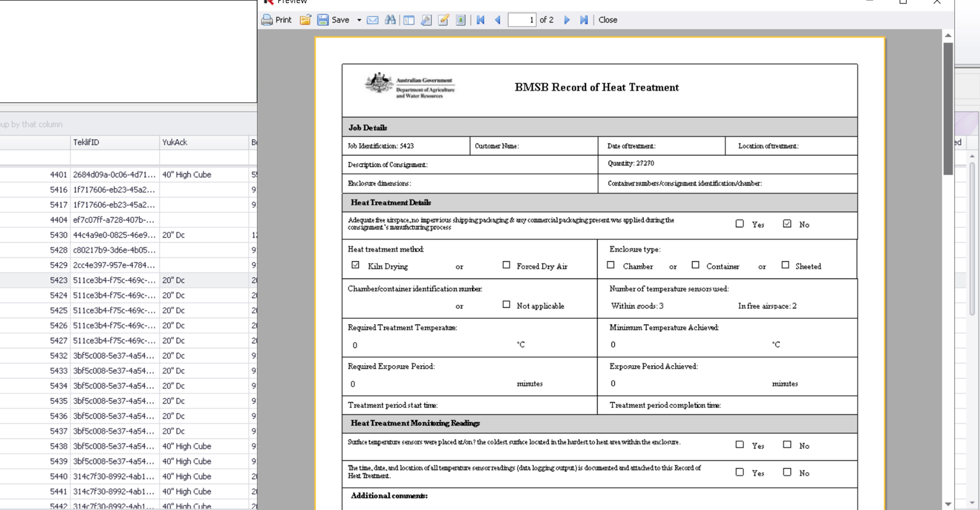This screenshot has width=980, height=510.
Task: Click the watermark page icon
Action: point(461,20)
